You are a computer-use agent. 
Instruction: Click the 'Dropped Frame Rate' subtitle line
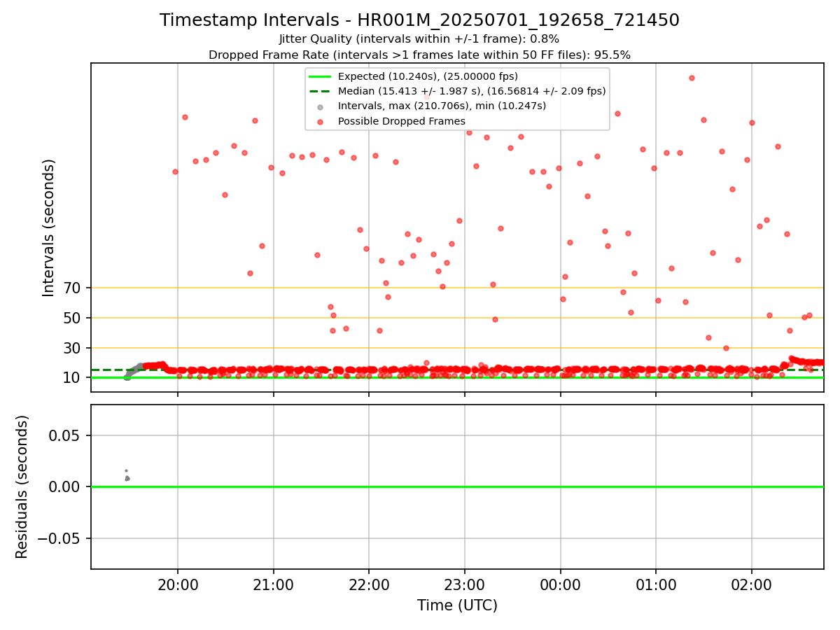pyautogui.click(x=419, y=55)
